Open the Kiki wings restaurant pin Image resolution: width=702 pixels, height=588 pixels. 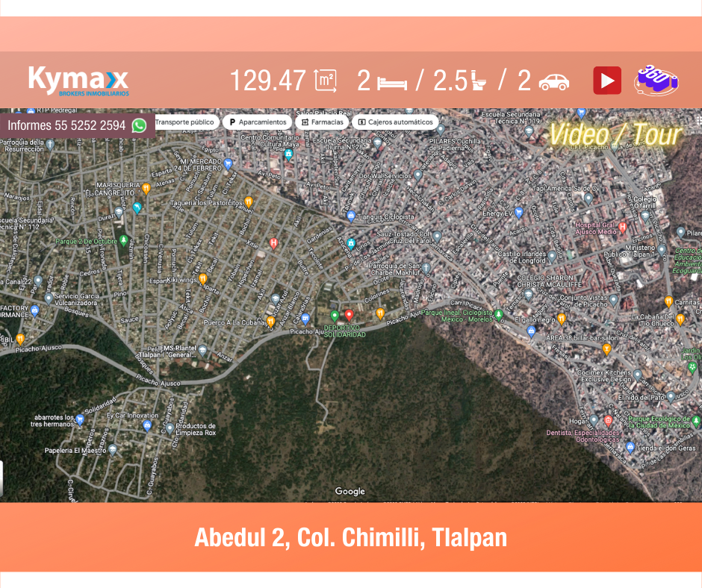[203, 279]
